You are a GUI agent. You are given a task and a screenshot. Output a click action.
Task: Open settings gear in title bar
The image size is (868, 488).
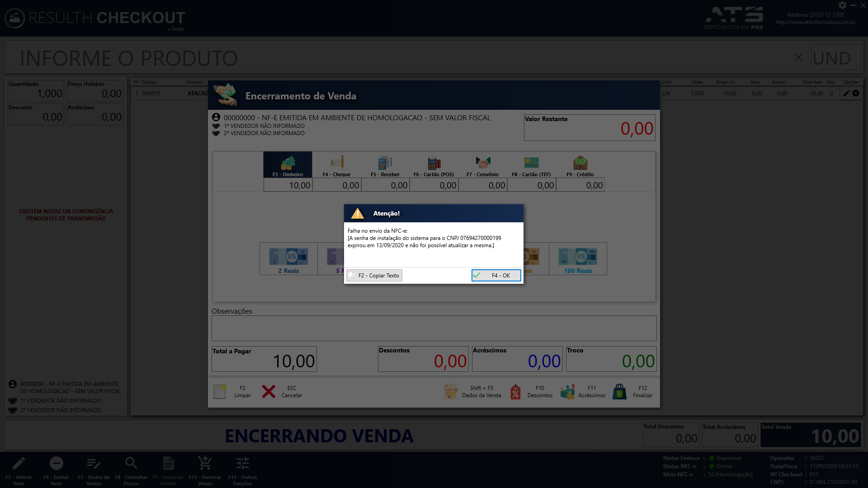point(842,5)
